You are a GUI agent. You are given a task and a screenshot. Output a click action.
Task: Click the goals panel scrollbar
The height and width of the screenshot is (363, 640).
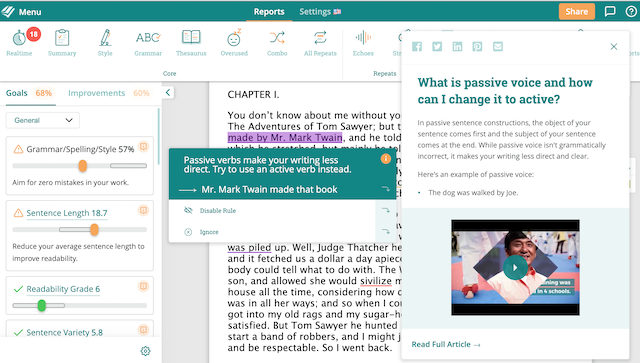(x=159, y=137)
